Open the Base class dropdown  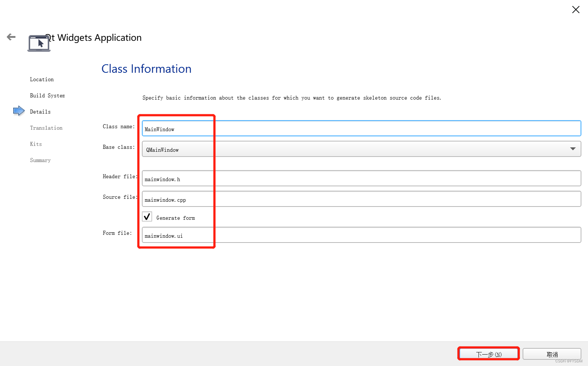(x=361, y=149)
